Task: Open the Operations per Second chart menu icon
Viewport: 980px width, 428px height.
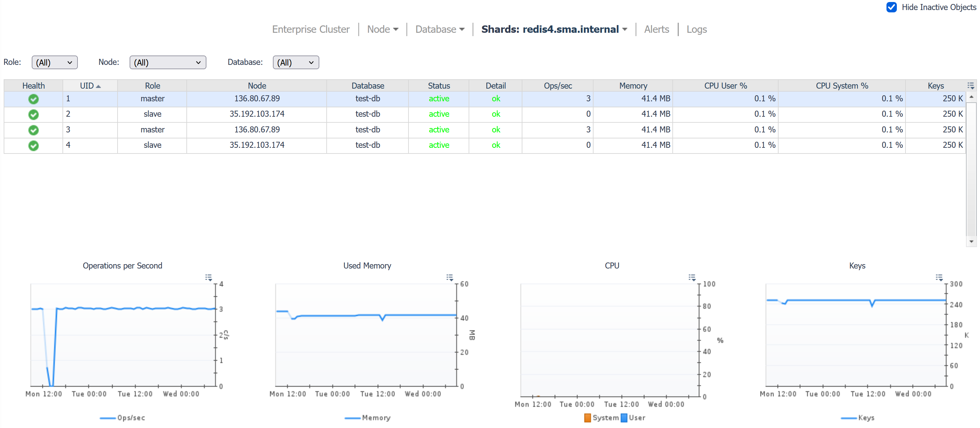Action: (x=208, y=278)
